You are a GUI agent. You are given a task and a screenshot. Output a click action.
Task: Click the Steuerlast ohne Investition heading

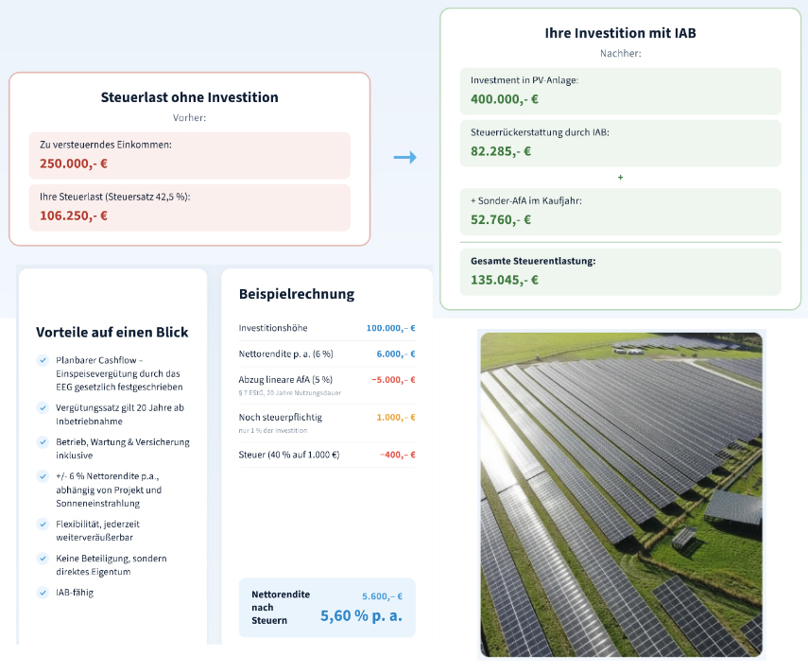(190, 97)
